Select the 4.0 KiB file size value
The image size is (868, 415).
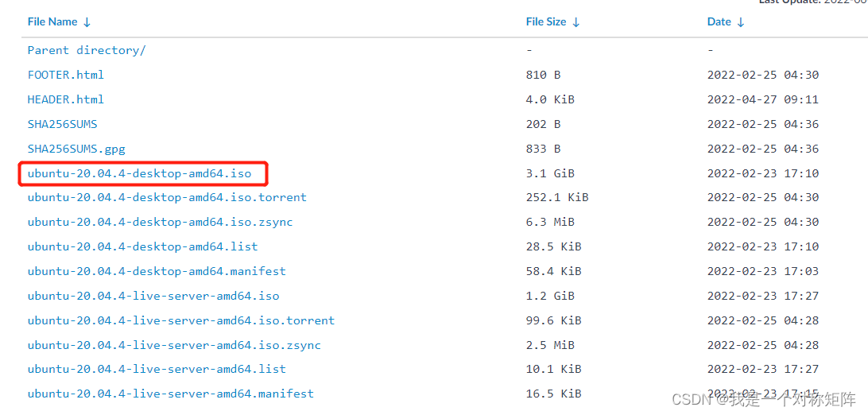click(550, 99)
